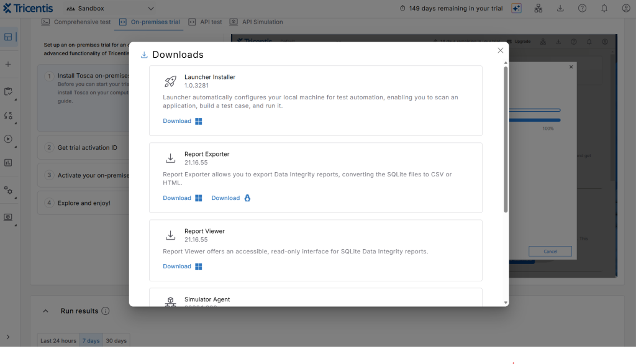
Task: Click the Report Viewer download-arrow icon
Action: [x=170, y=235]
